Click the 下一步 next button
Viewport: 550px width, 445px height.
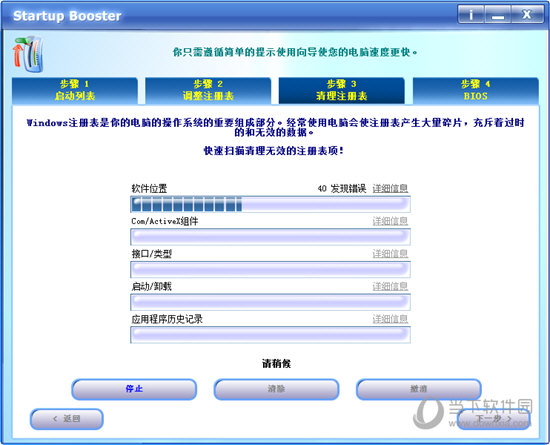(494, 419)
